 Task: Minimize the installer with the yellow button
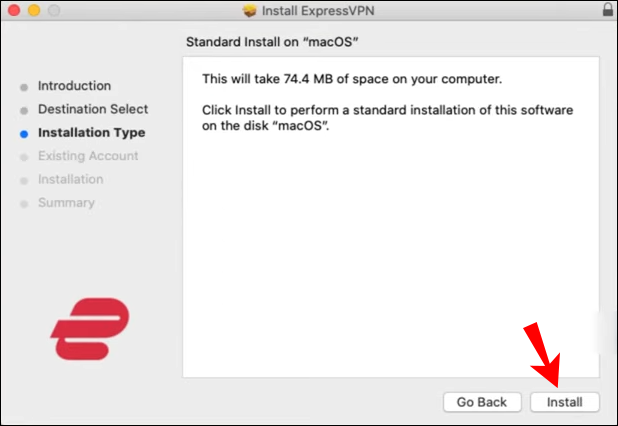[x=33, y=11]
